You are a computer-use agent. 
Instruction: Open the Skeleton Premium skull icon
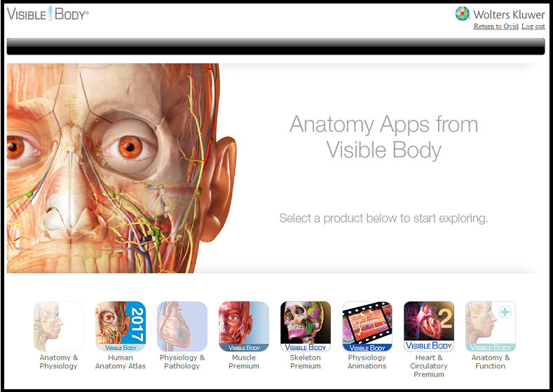pos(306,326)
